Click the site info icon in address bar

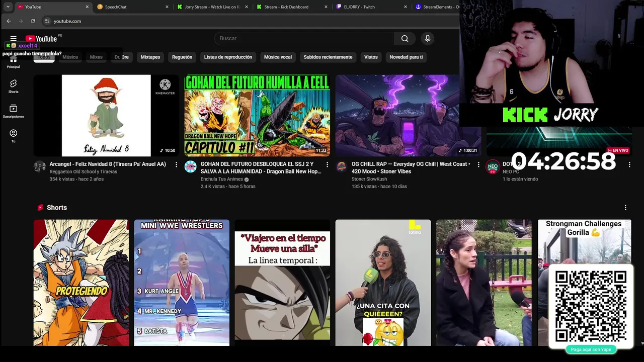click(47, 21)
